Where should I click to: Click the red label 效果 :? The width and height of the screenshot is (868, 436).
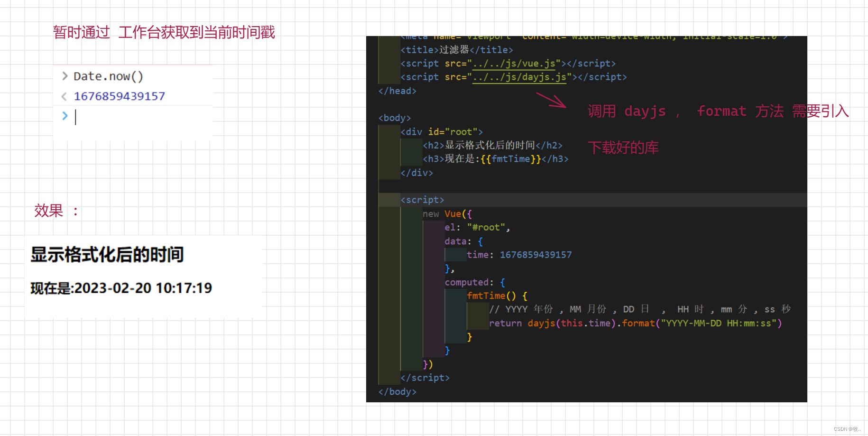(56, 210)
